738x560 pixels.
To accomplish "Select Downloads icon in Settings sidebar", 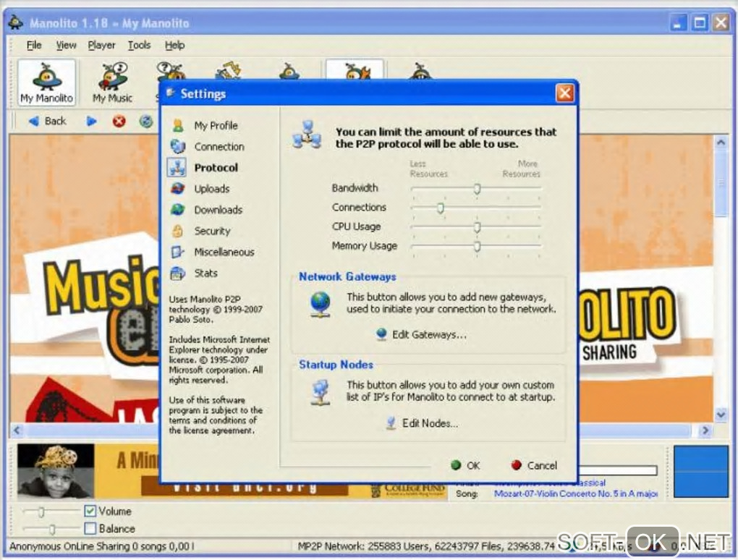I will click(178, 209).
